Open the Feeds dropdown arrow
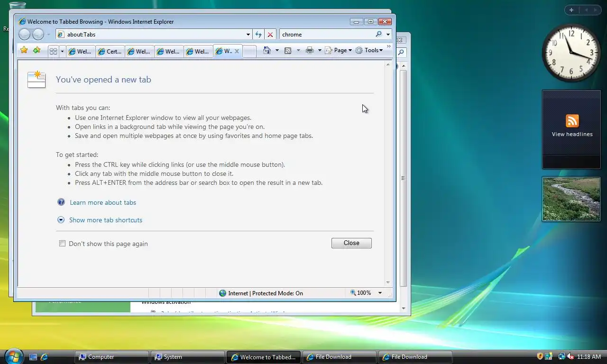Image resolution: width=607 pixels, height=364 pixels. (x=298, y=50)
